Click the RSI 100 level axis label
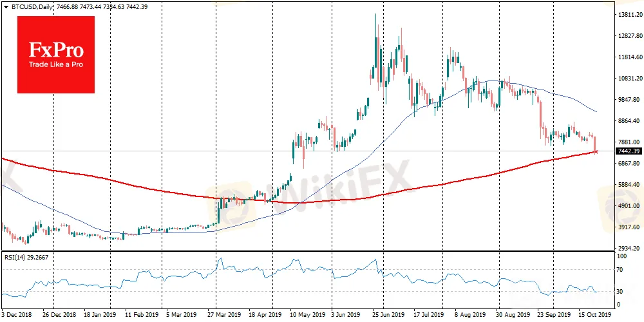644x322 pixels. (x=622, y=256)
